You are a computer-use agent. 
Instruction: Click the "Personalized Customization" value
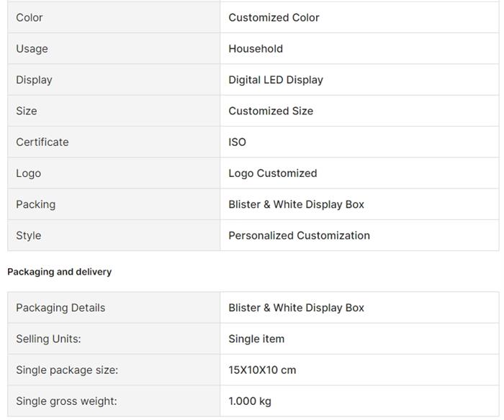click(x=299, y=235)
